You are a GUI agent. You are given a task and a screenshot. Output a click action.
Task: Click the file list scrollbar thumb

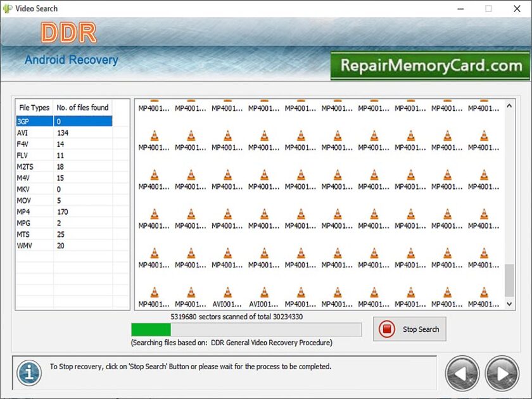pos(509,281)
